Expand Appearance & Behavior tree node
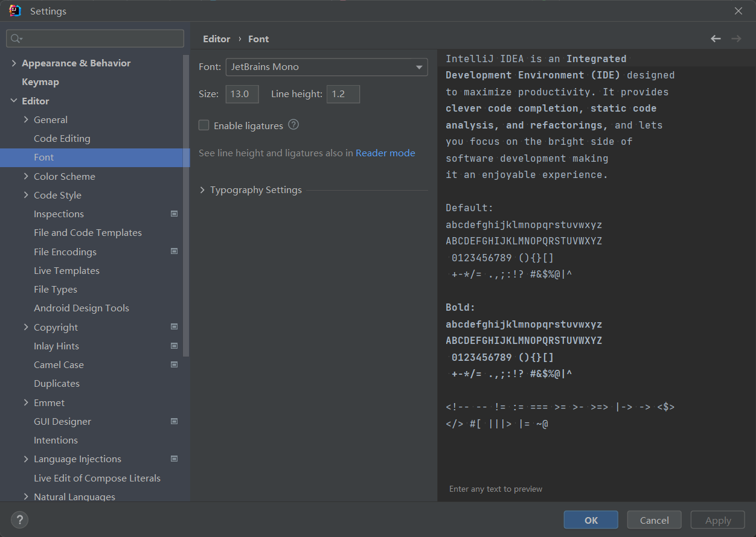Viewport: 756px width, 537px height. [14, 63]
